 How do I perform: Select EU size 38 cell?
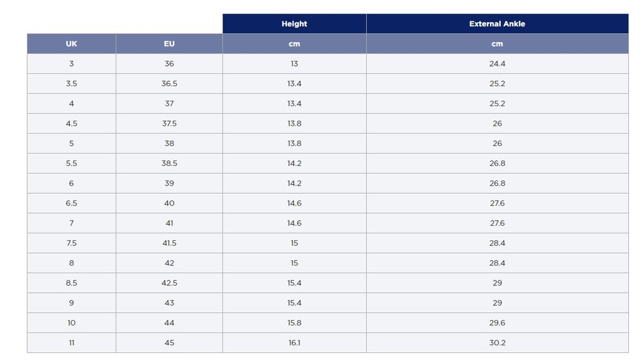coord(169,143)
